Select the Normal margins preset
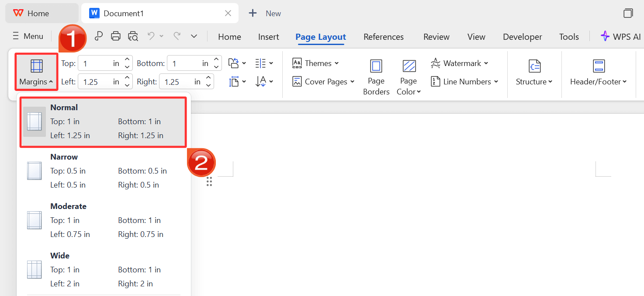This screenshot has height=296, width=644. (103, 122)
